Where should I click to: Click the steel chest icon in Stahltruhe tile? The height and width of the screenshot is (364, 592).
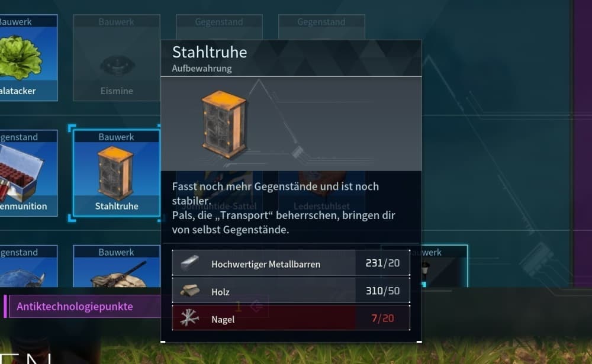click(115, 173)
